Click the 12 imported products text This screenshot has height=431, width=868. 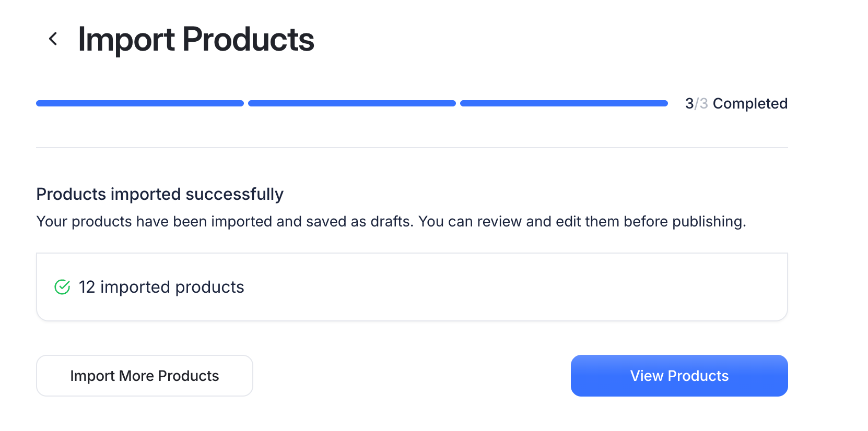[161, 287]
